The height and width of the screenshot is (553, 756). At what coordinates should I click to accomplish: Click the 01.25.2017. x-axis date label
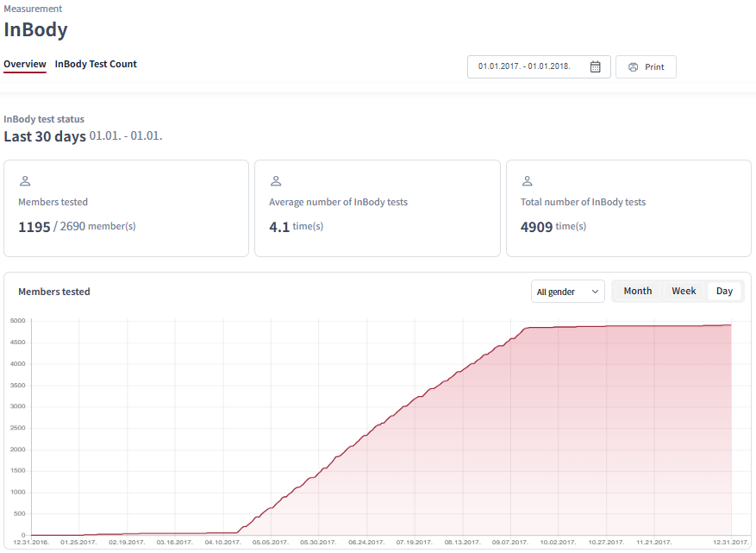(78, 543)
